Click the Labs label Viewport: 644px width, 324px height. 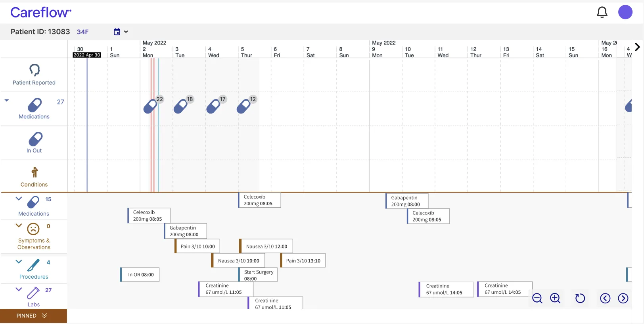click(x=34, y=305)
